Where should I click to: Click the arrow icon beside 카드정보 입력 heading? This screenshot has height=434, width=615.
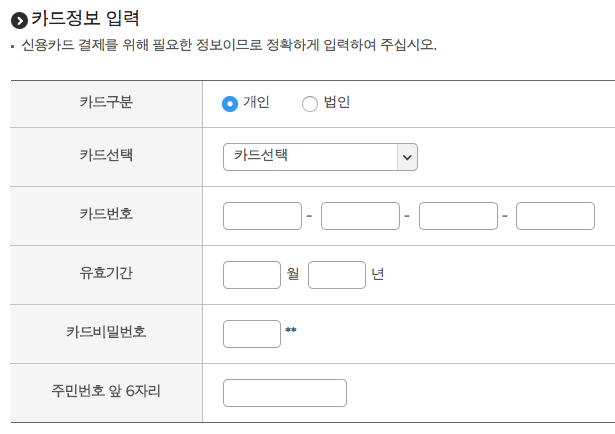[x=19, y=20]
